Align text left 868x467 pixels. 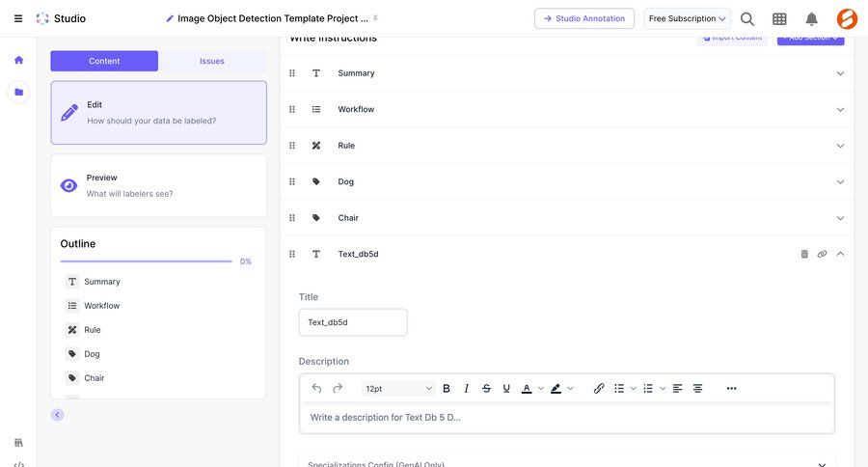pos(678,388)
